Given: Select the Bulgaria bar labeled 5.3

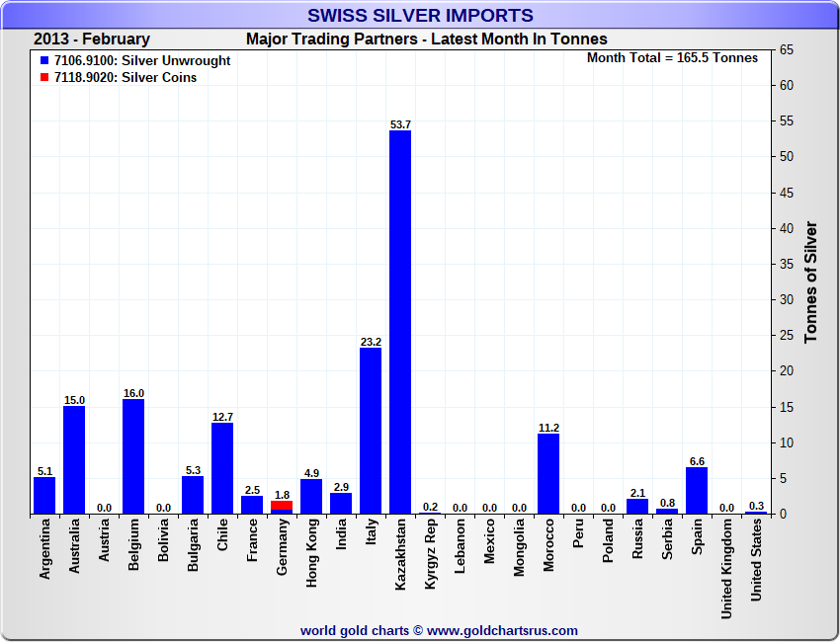Looking at the screenshot, I should coord(193,494).
